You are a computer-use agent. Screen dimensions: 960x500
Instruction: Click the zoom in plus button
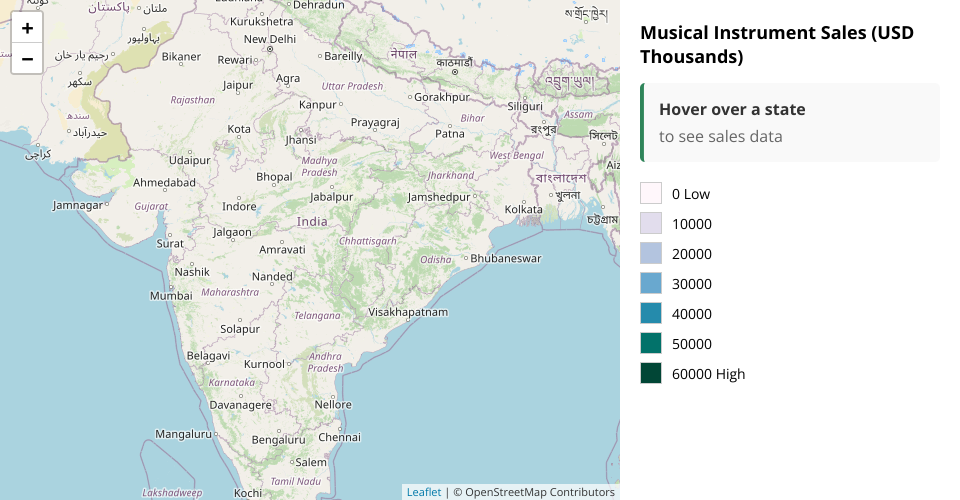pyautogui.click(x=27, y=28)
